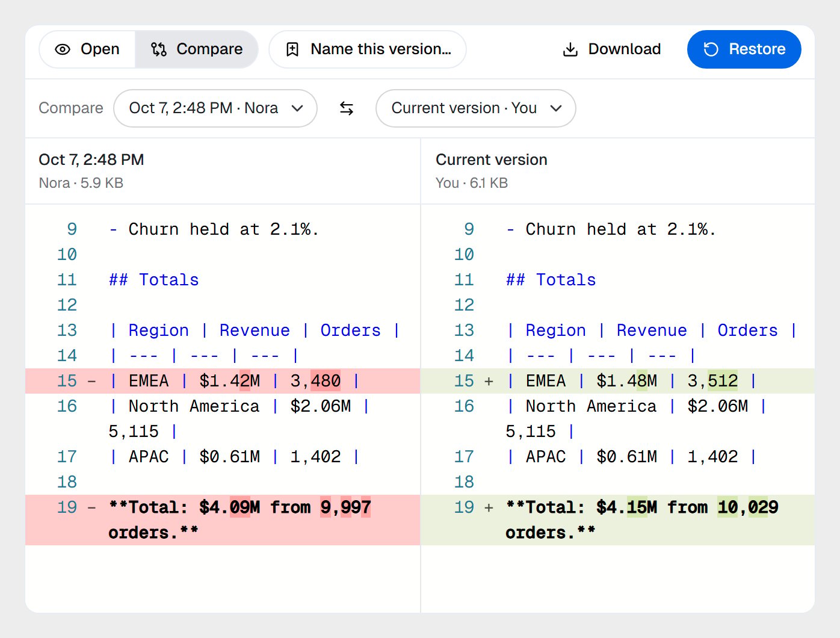
Task: Click Name this version… button
Action: 368,49
